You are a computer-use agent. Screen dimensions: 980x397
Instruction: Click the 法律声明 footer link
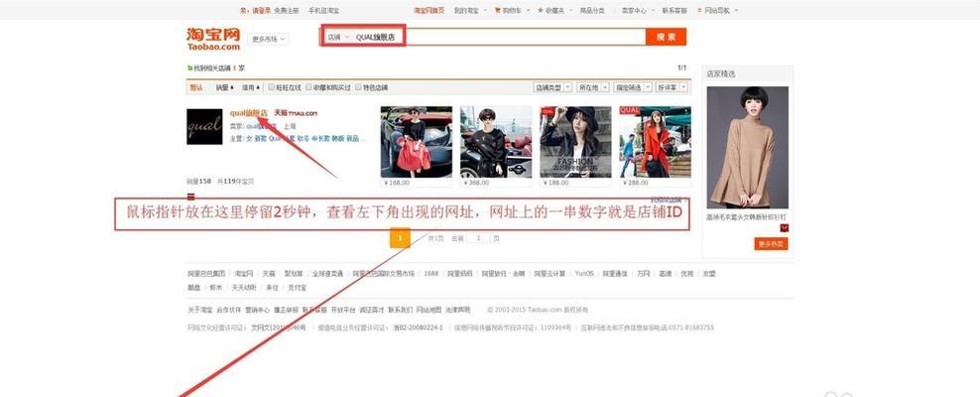tap(457, 310)
